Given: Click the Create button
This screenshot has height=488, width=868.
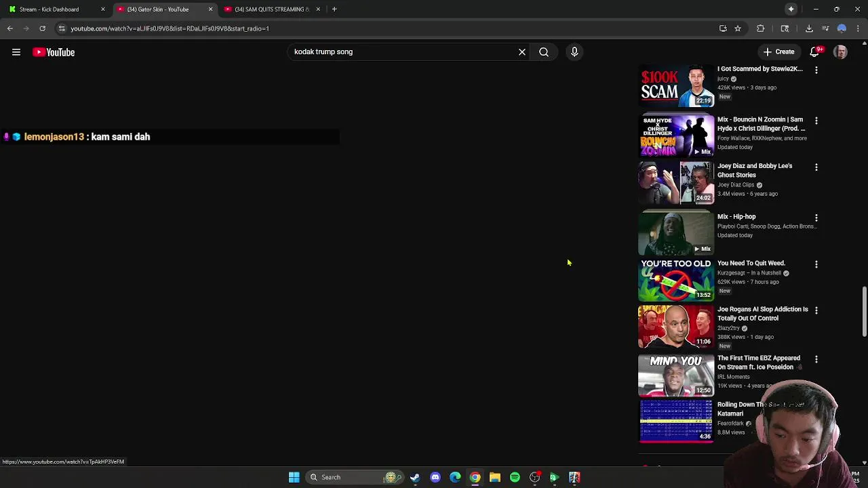Looking at the screenshot, I should (778, 52).
